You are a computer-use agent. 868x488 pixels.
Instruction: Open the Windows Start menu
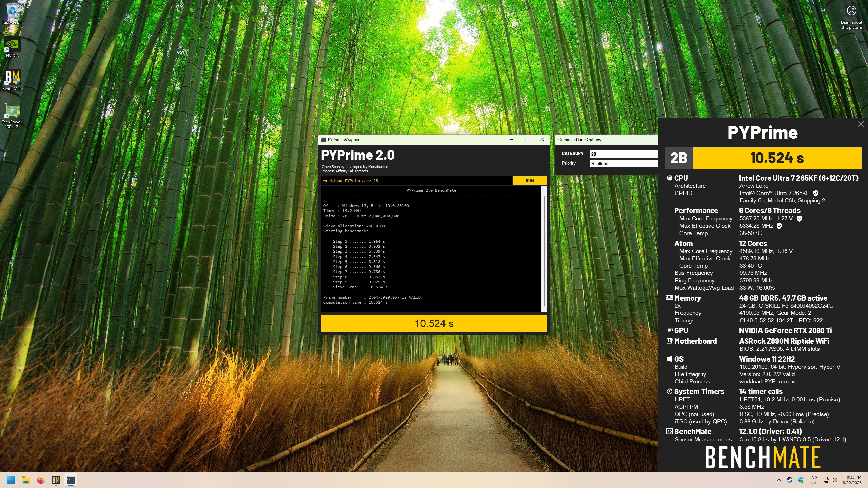tap(11, 480)
